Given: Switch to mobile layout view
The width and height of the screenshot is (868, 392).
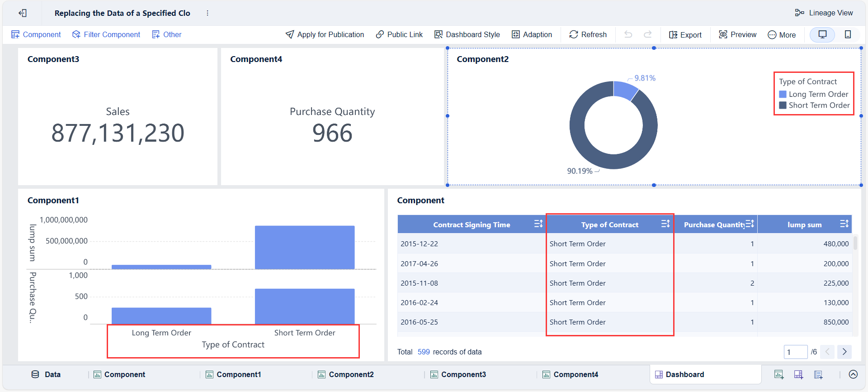Looking at the screenshot, I should 848,34.
